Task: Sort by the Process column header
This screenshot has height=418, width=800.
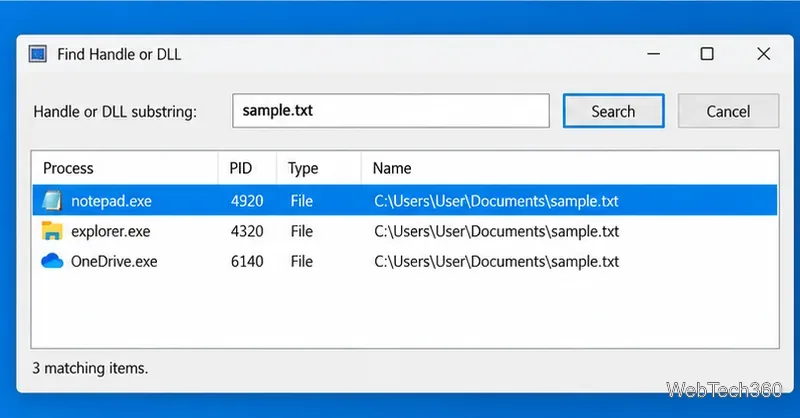Action: tap(125, 168)
